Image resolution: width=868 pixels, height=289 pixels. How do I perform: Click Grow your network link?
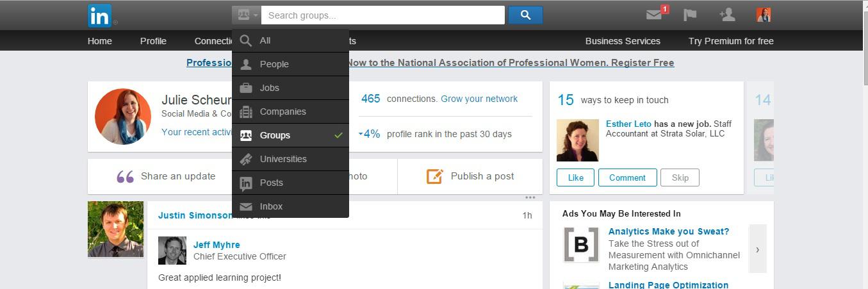479,99
